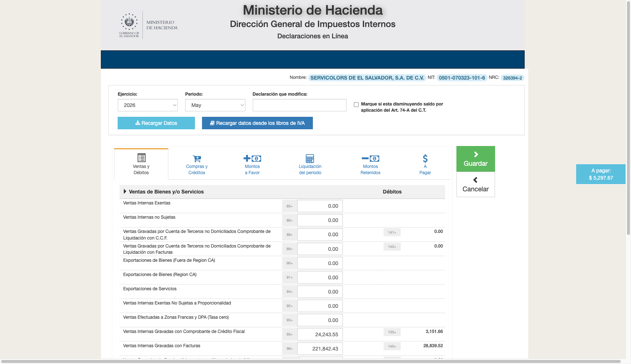Image resolution: width=631 pixels, height=364 pixels.
Task: Edit the 24,243.55 Crédito Fiscal sales field
Action: click(320, 334)
